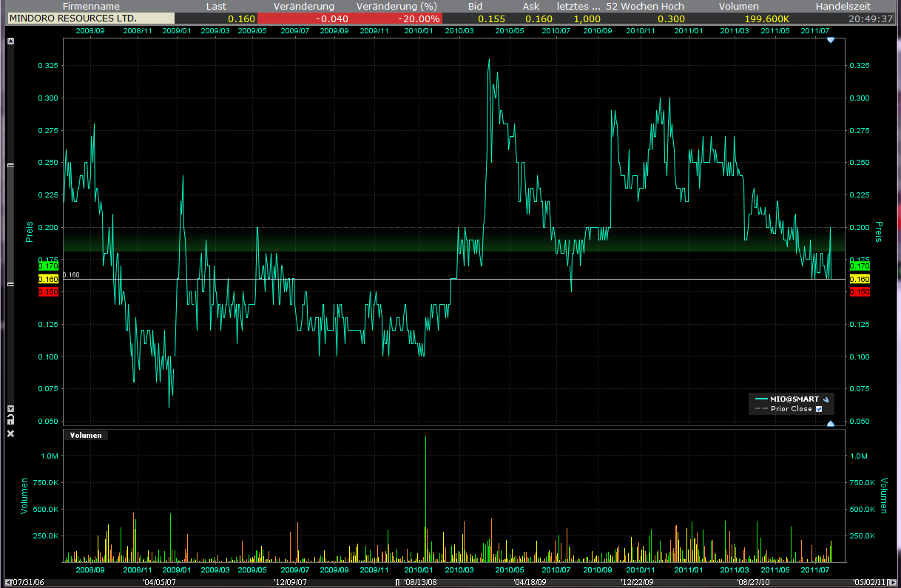The image size is (901, 588).
Task: Click the 52 Wochen Hoch column header
Action: [x=645, y=6]
